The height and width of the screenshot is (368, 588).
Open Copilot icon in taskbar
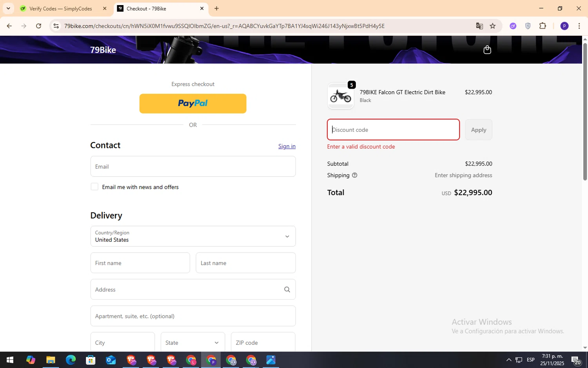[x=31, y=360]
